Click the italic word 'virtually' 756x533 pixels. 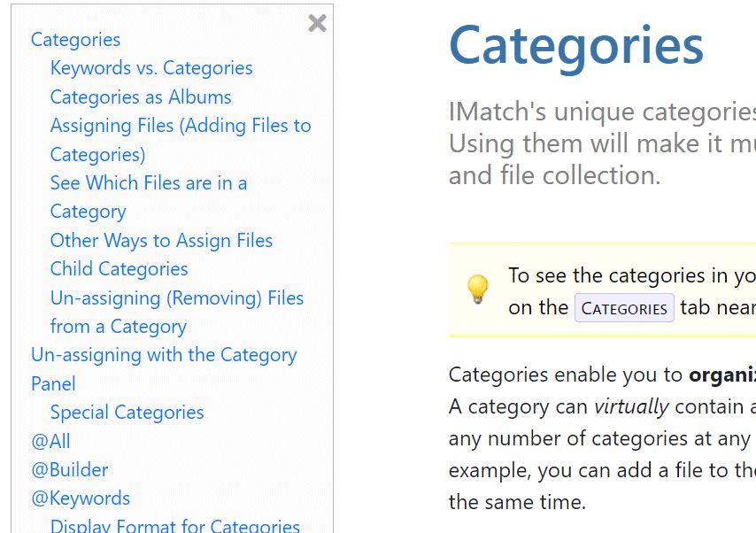point(631,406)
